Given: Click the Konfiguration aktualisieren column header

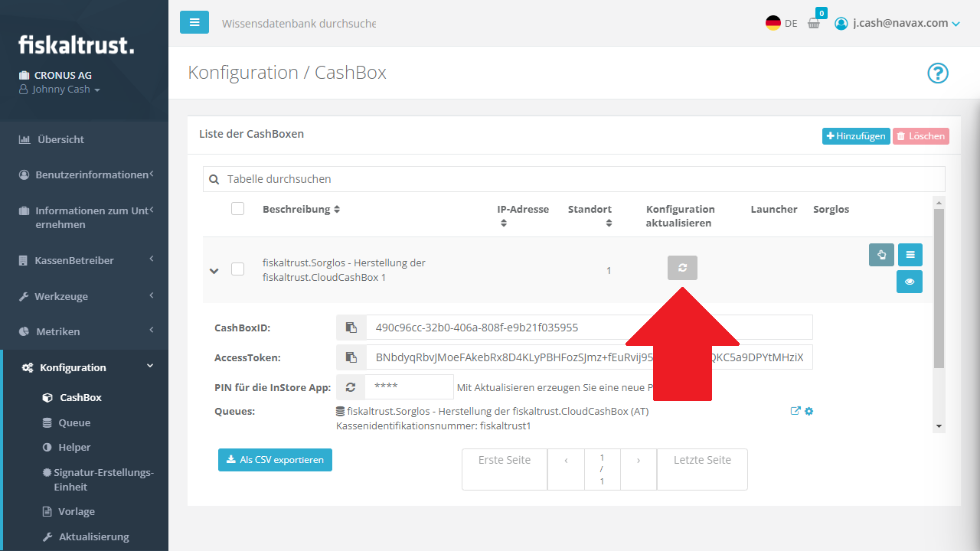Looking at the screenshot, I should (681, 216).
